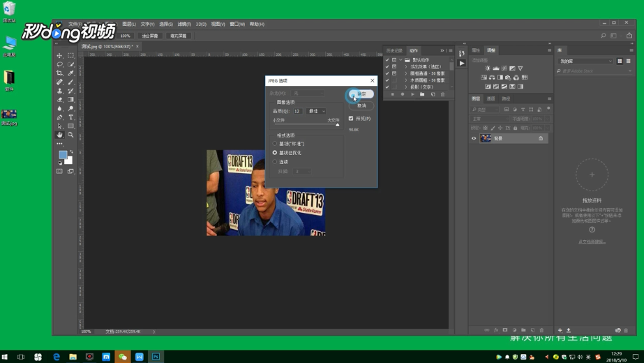Click the 填充屏幕 fill screen button

coord(178,36)
